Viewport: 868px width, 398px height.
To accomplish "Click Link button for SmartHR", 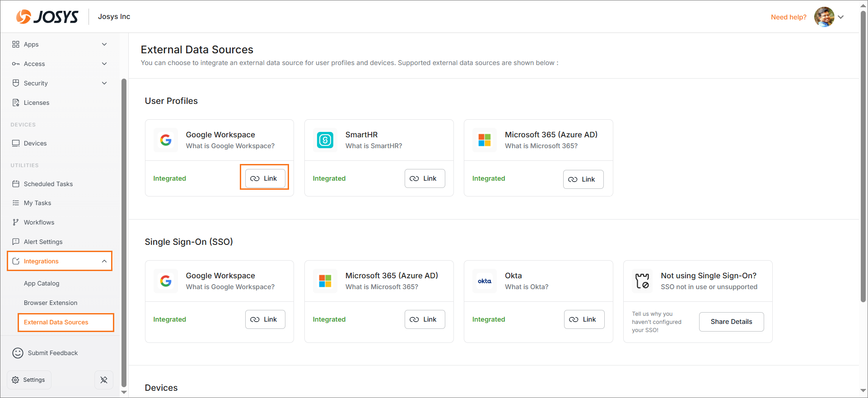I will (x=425, y=178).
